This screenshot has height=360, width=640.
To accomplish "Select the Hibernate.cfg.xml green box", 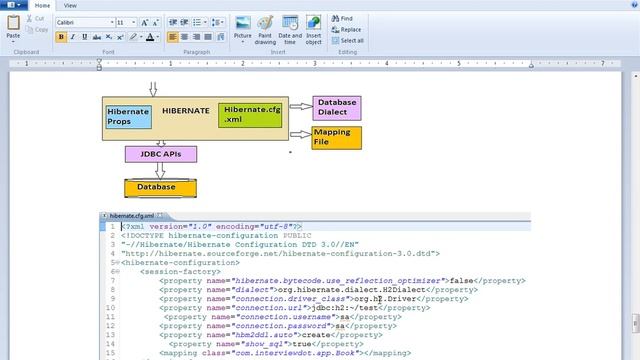I will pyautogui.click(x=250, y=115).
